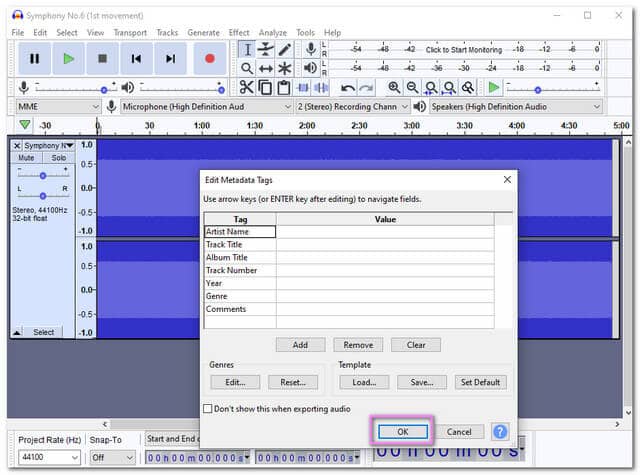
Task: Select the Draw pencil tool
Action: click(285, 49)
